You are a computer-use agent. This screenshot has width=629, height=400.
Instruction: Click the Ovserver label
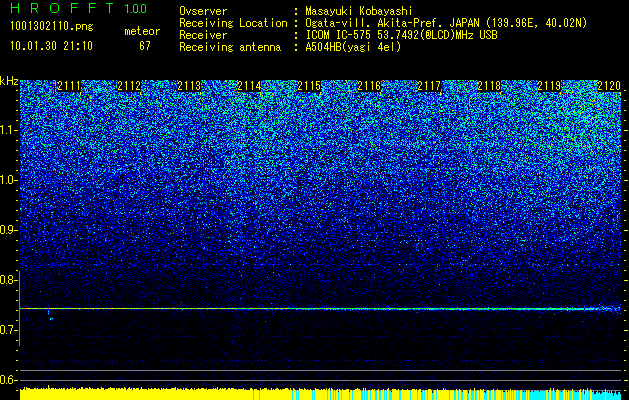tap(203, 11)
